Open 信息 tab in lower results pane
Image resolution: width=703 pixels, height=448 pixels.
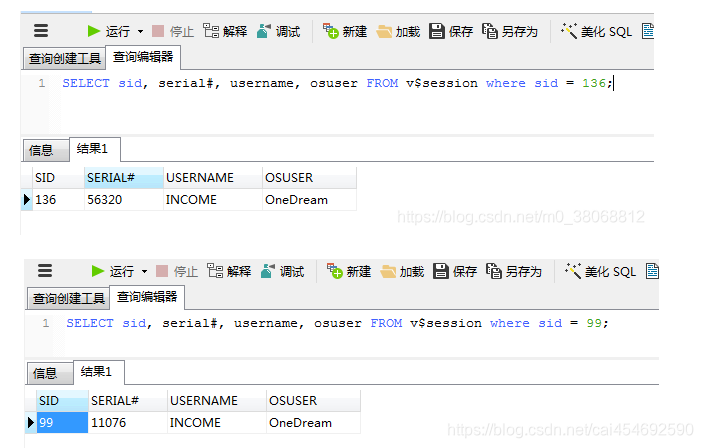(x=50, y=373)
